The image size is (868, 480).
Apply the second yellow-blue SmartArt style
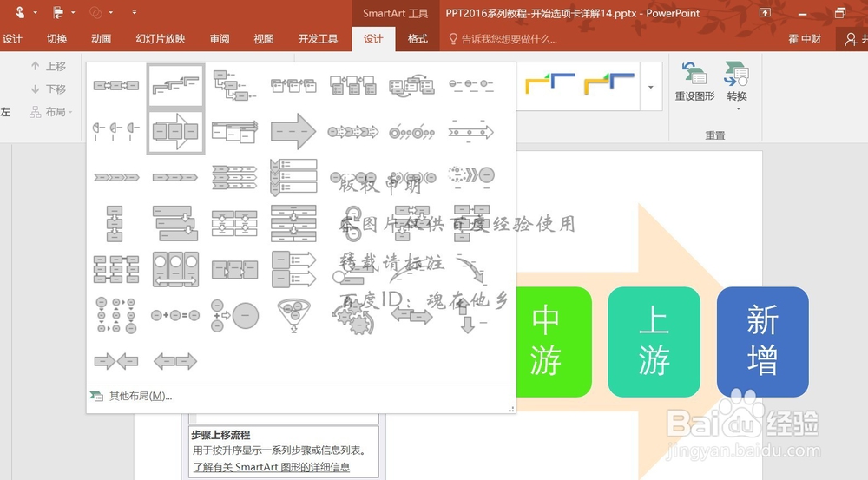[609, 83]
